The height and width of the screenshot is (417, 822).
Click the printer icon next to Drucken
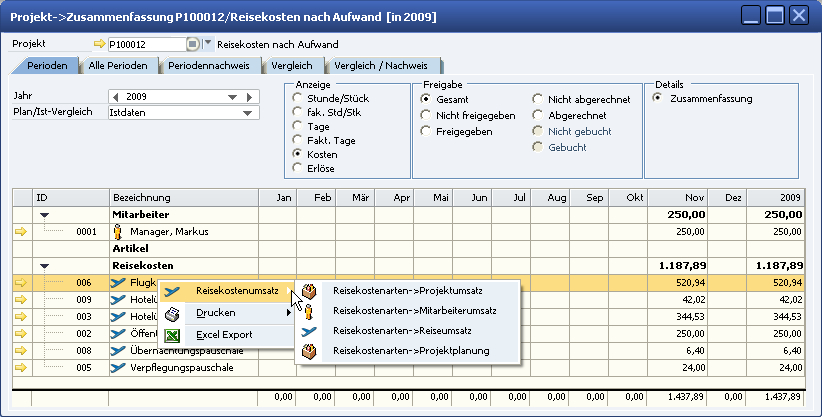pos(171,314)
